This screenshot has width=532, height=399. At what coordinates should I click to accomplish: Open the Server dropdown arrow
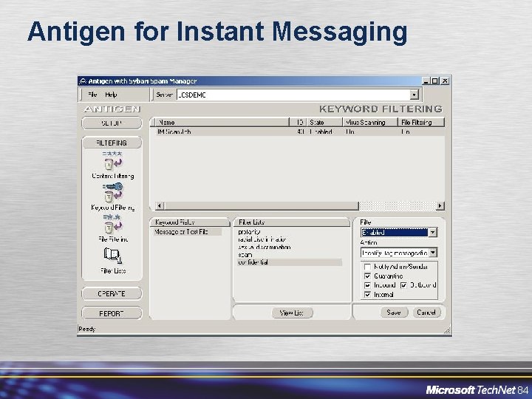point(414,95)
